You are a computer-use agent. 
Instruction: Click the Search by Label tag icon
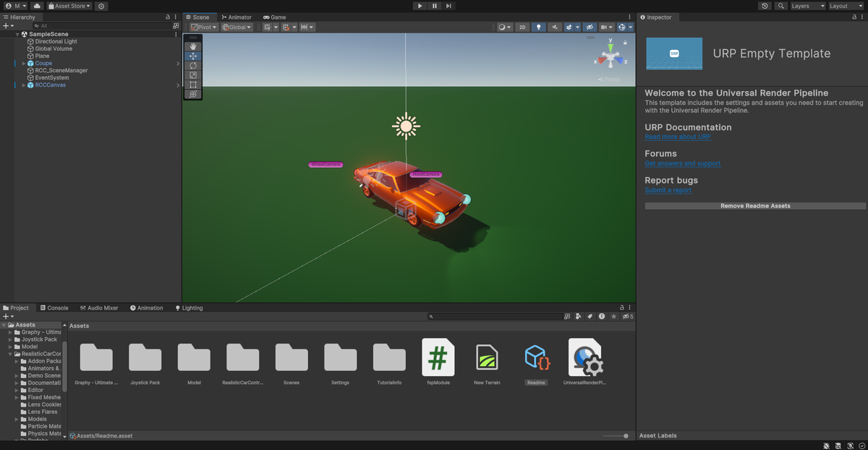[590, 316]
